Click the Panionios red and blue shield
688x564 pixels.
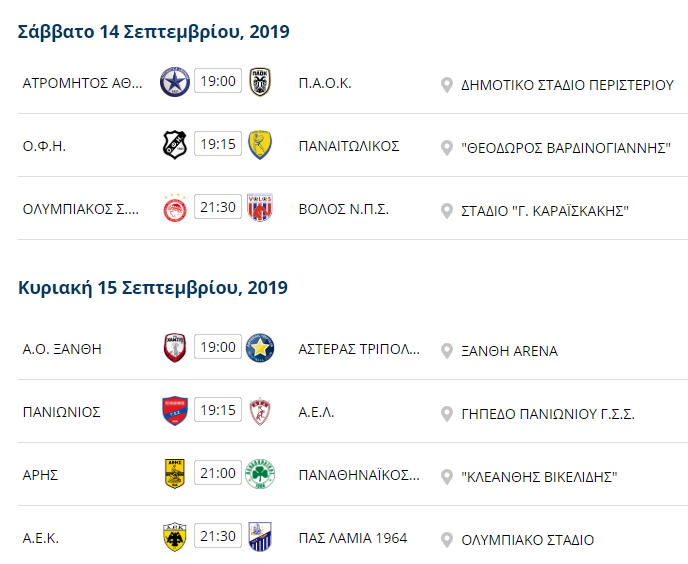click(x=175, y=411)
